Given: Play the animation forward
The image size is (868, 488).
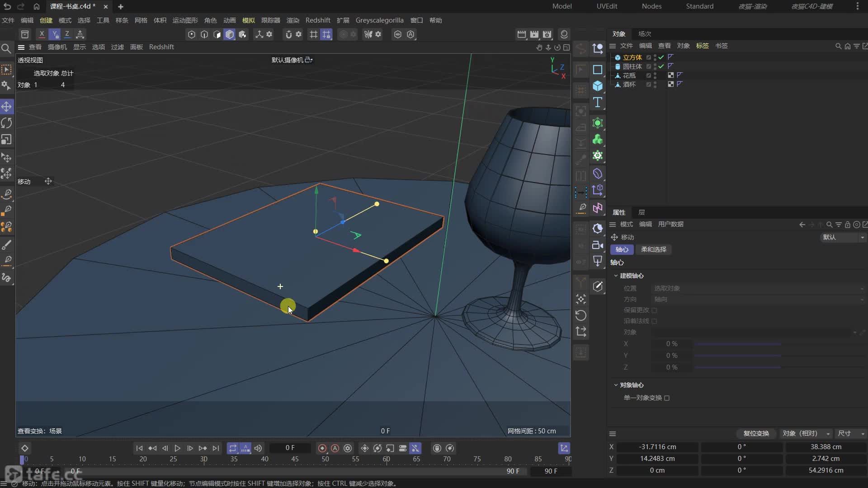Looking at the screenshot, I should pyautogui.click(x=177, y=448).
